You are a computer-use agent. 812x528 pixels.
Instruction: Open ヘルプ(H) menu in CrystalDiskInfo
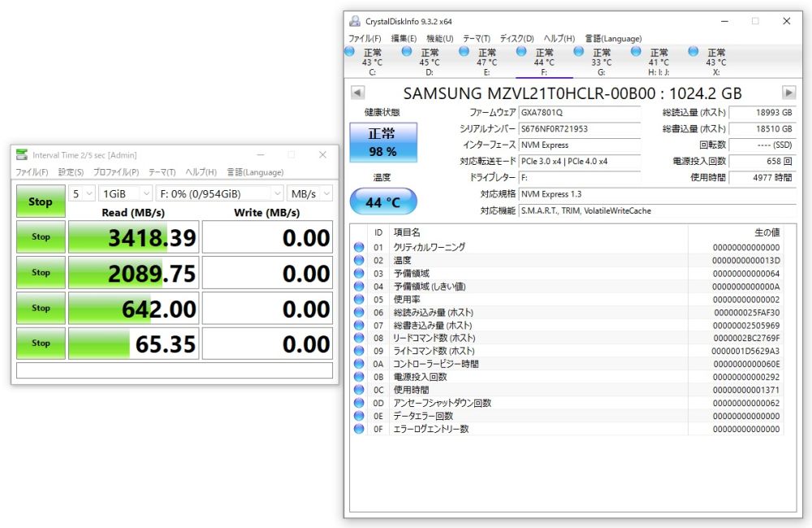(x=559, y=38)
